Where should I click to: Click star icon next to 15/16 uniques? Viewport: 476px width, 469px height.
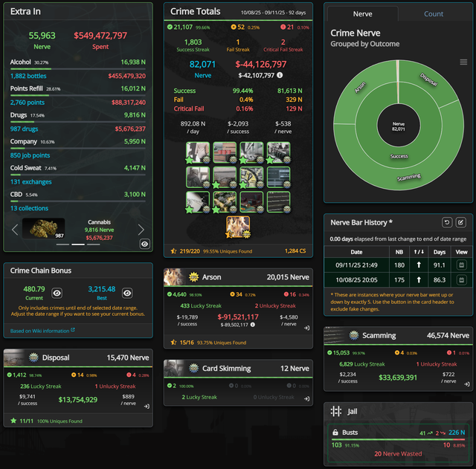coord(173,342)
